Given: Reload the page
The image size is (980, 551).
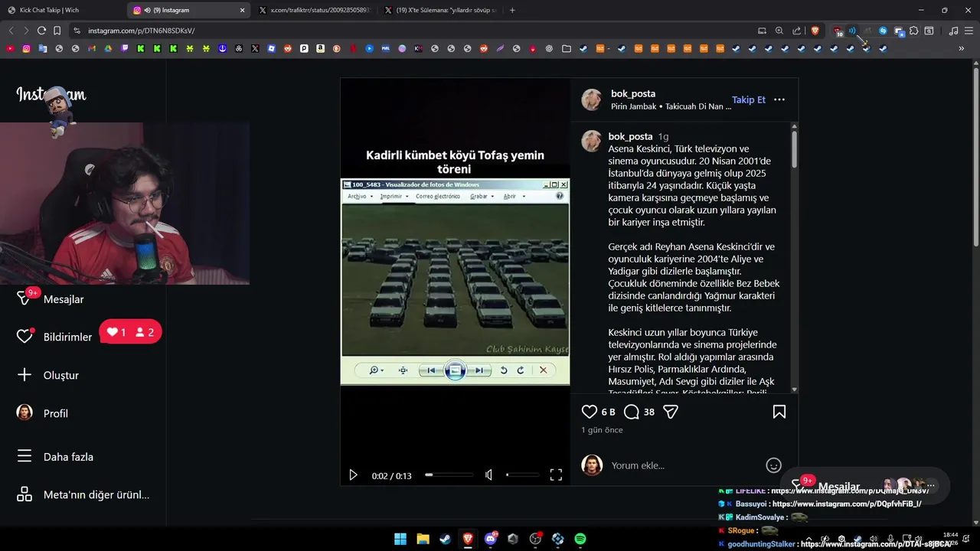Looking at the screenshot, I should (41, 31).
